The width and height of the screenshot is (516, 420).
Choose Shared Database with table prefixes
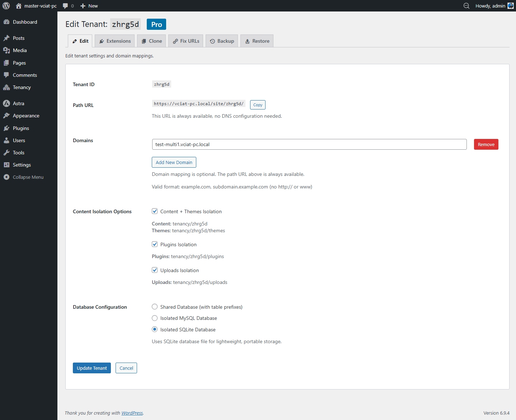[155, 307]
